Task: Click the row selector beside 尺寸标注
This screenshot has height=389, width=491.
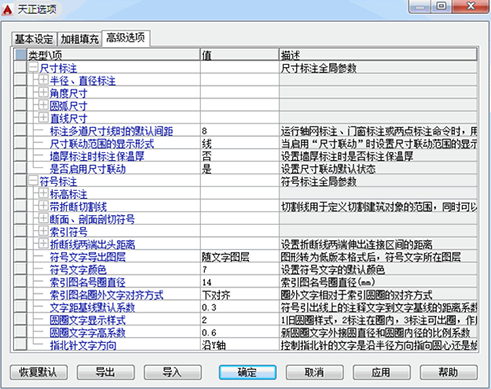Action: click(x=20, y=68)
